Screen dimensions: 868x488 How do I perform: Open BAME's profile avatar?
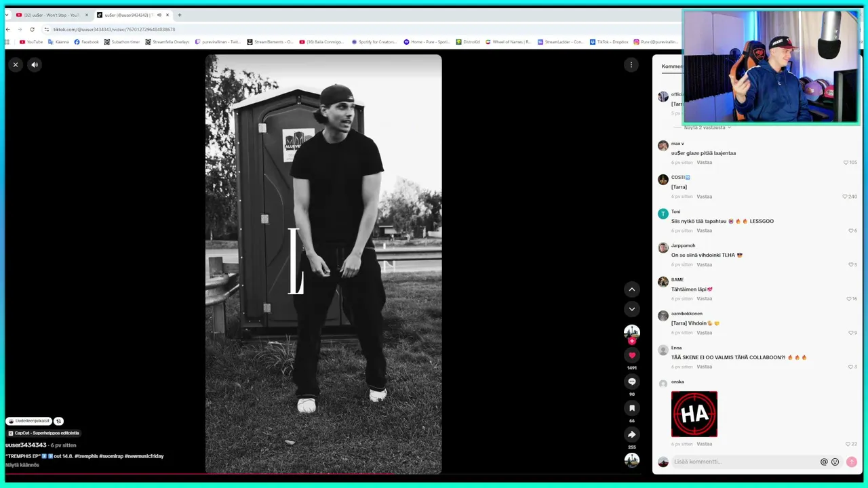[663, 281]
